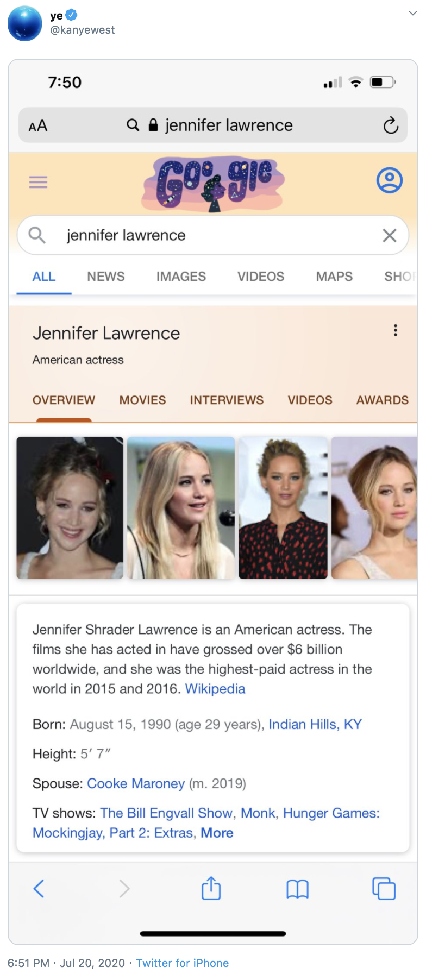Expand More TV shows
Screen dimensions: 426x980
click(217, 833)
